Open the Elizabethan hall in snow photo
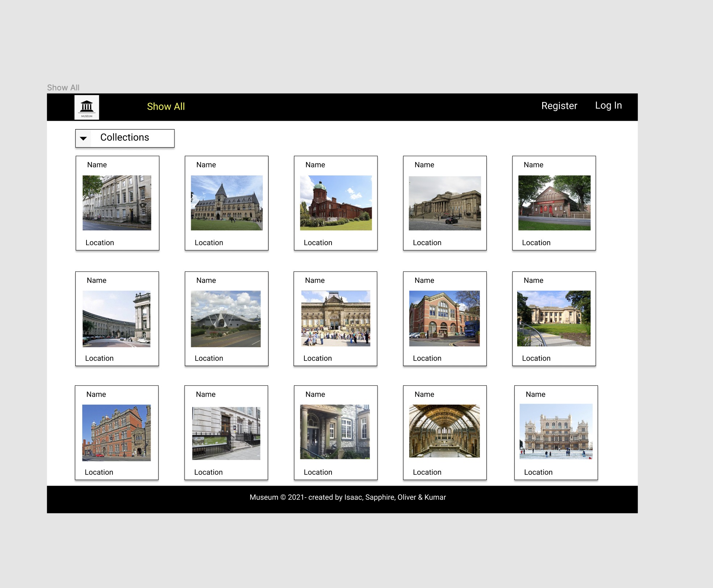This screenshot has height=588, width=713. 556,431
